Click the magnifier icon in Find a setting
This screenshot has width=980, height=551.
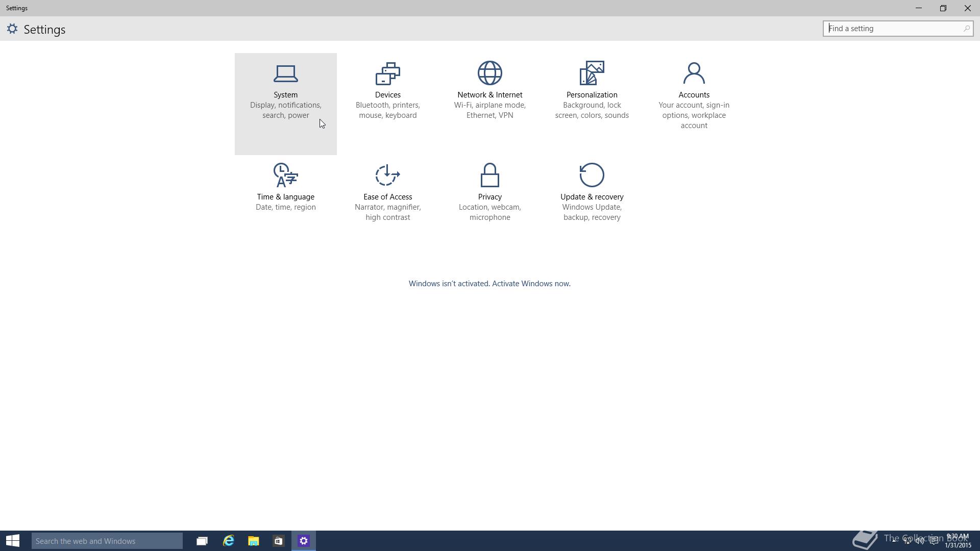click(x=966, y=29)
